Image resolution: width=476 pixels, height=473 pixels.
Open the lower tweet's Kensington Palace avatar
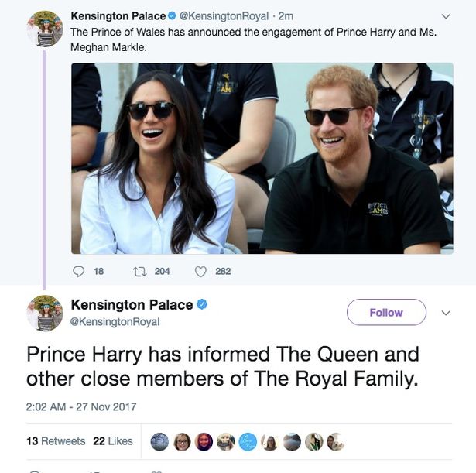point(45,313)
